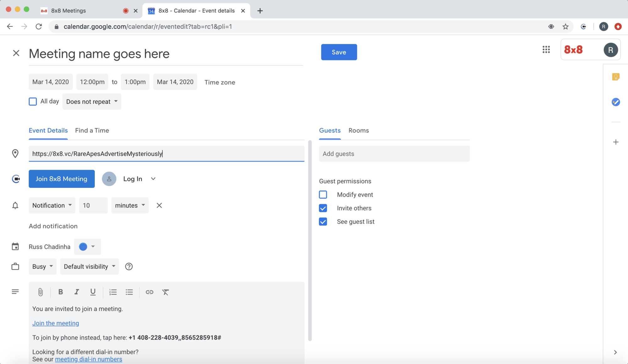Open the Busy availability dropdown
Screen dimensions: 628x364
[x=43, y=266]
